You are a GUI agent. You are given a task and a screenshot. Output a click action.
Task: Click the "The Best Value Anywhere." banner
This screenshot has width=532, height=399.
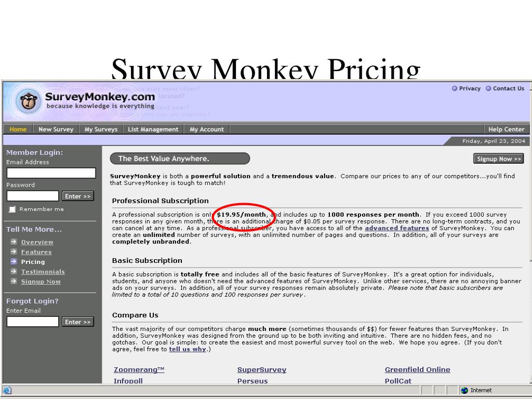(180, 158)
